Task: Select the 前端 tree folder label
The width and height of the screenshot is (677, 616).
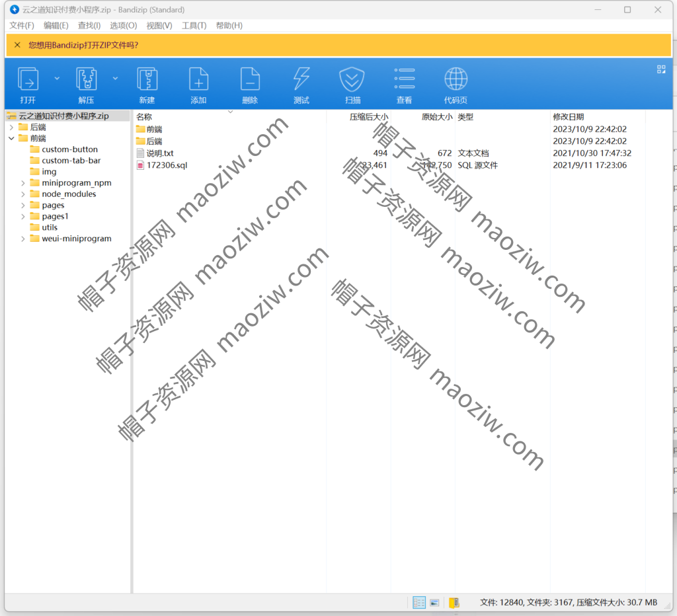Action: (38, 138)
